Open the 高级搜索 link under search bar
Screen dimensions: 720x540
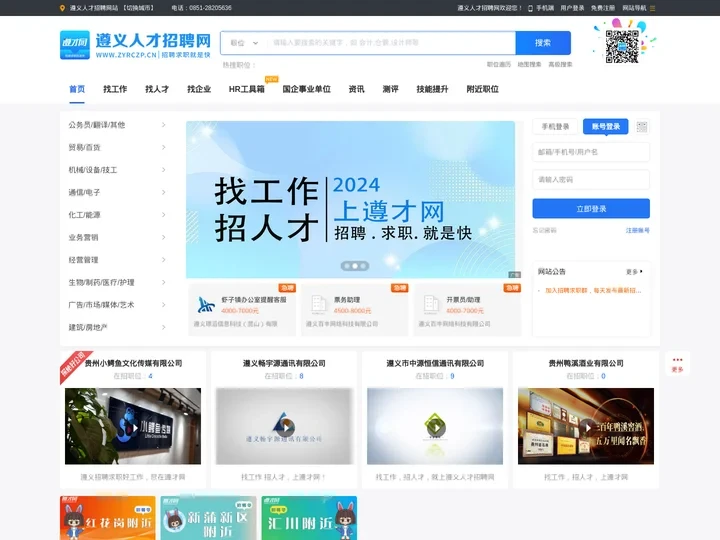coord(560,65)
